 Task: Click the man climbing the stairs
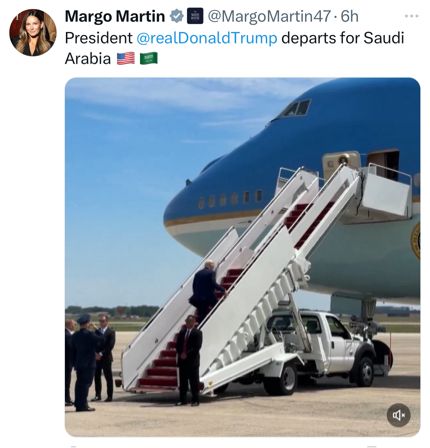[x=206, y=290]
